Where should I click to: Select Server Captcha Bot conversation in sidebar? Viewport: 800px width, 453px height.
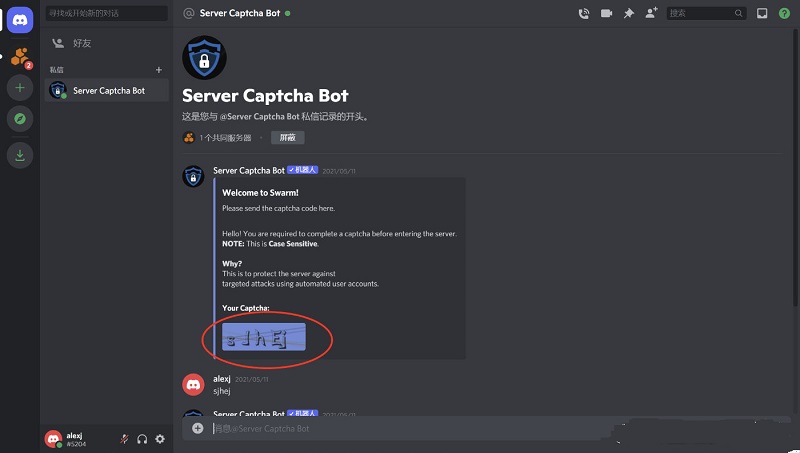pyautogui.click(x=106, y=91)
